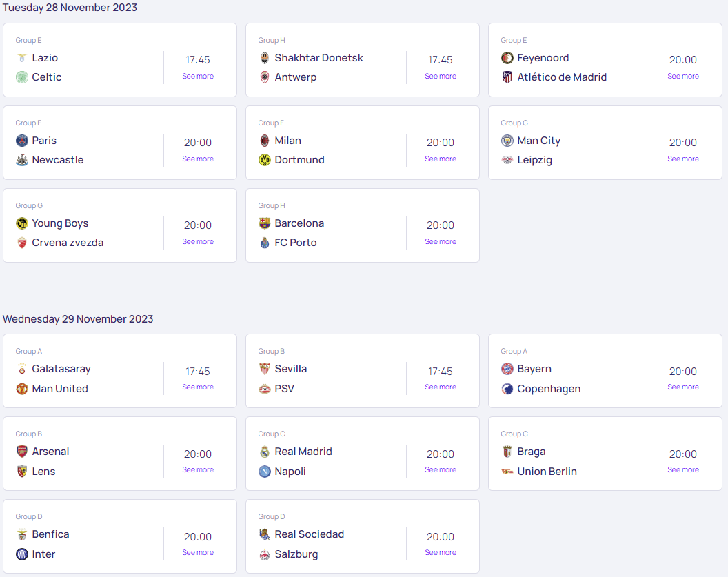This screenshot has height=577, width=728.
Task: Click the Paris club crest icon
Action: pos(22,141)
